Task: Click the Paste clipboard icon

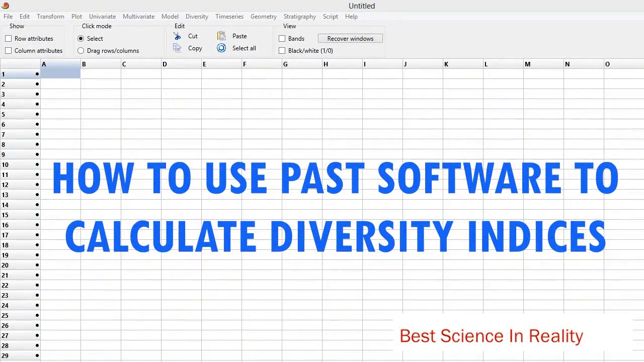Action: 221,36
